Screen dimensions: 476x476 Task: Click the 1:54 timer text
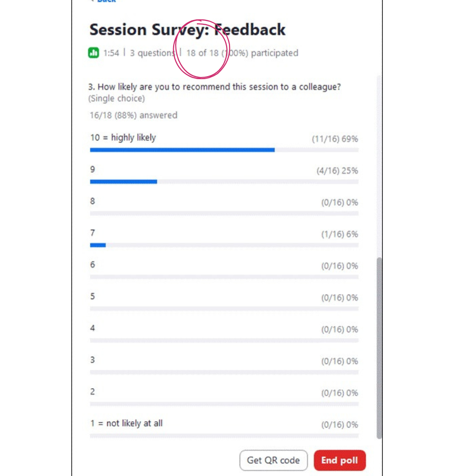coord(111,53)
